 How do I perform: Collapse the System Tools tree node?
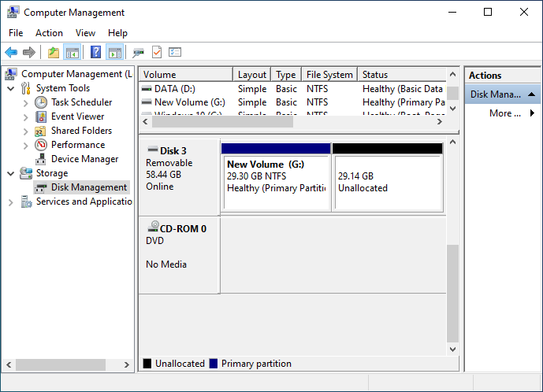click(x=11, y=89)
